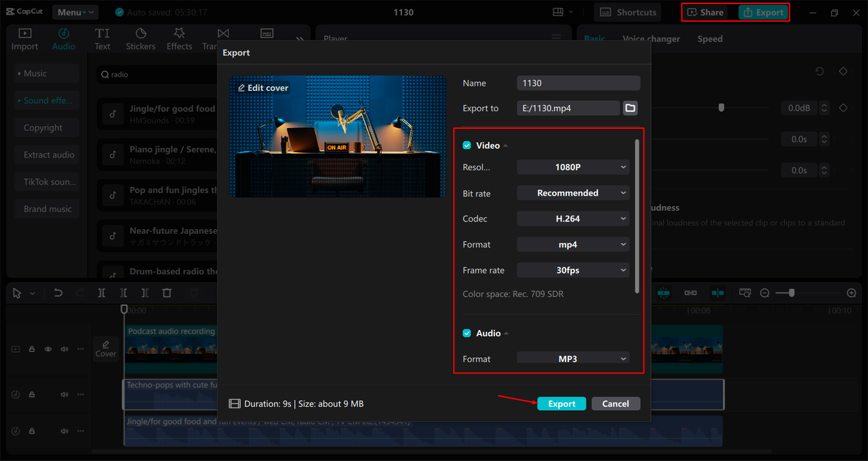Open the Frame rate 30fps dropdown
Viewport: 868px width, 461px height.
pos(573,270)
